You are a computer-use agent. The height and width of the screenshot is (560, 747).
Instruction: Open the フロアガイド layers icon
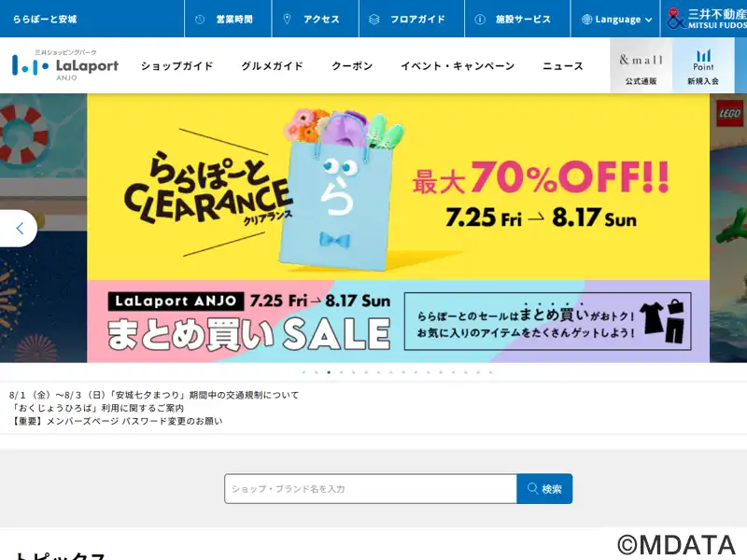point(374,19)
